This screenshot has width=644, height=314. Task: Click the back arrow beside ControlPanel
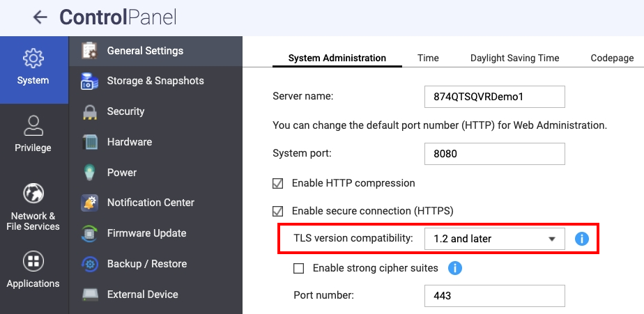coord(40,17)
